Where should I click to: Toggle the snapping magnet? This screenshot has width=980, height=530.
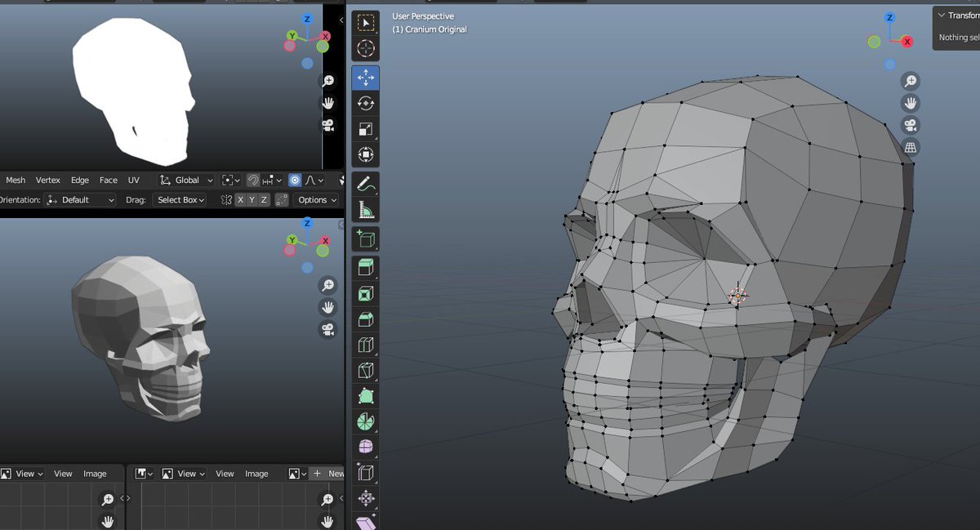pos(253,180)
